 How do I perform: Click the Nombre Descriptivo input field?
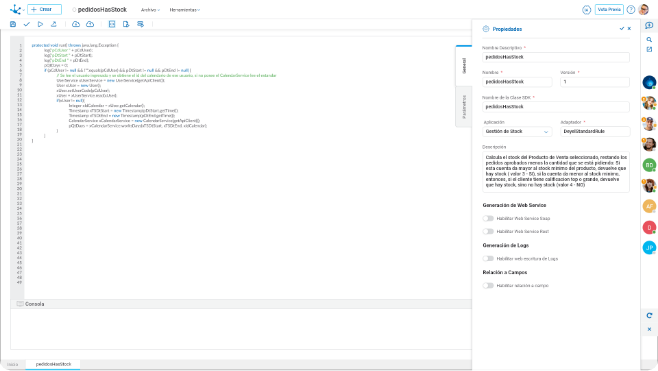point(556,57)
